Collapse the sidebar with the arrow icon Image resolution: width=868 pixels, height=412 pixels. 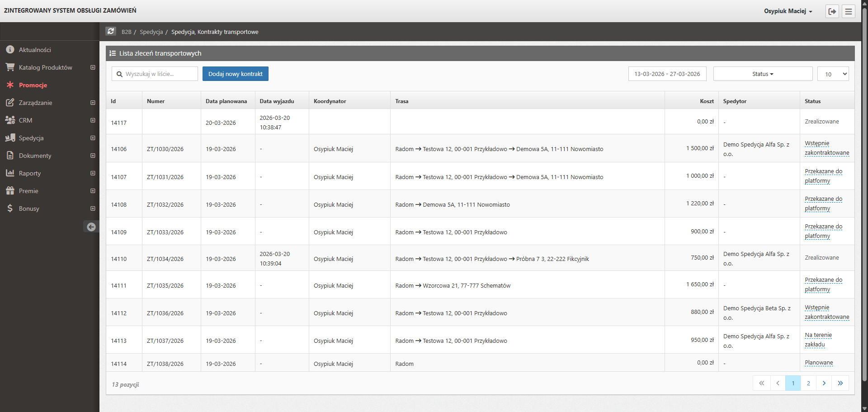coord(91,227)
